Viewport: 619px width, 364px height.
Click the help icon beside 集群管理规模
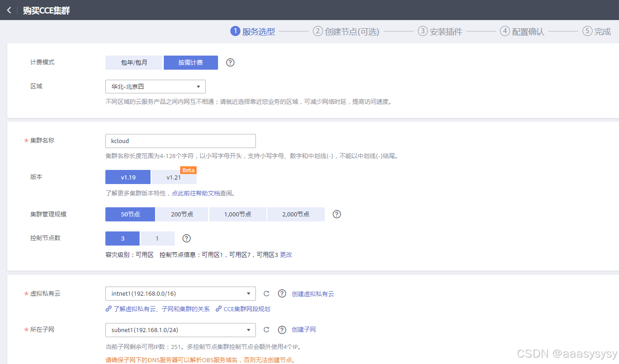tap(336, 214)
